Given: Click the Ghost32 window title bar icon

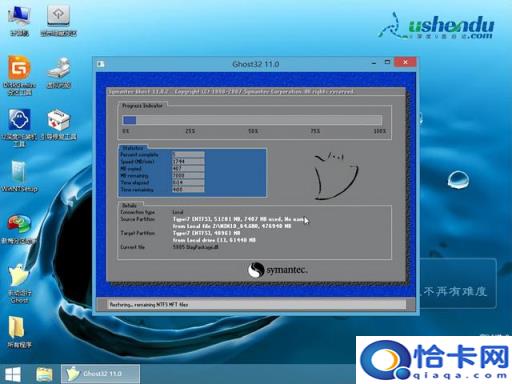Looking at the screenshot, I should click(100, 64).
